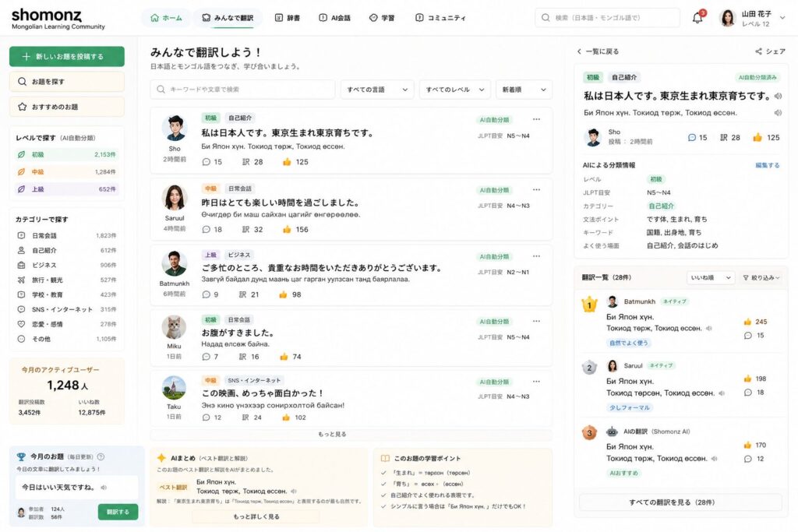Select その他 category

coord(67,339)
